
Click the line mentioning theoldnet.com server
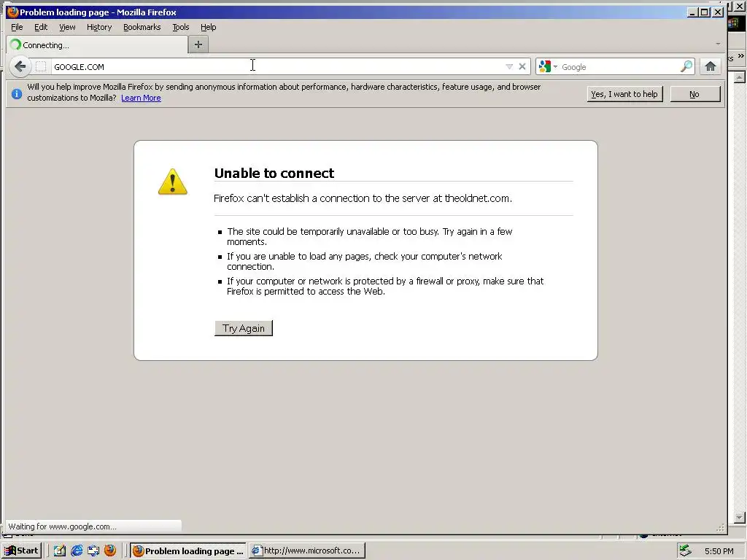tap(363, 198)
